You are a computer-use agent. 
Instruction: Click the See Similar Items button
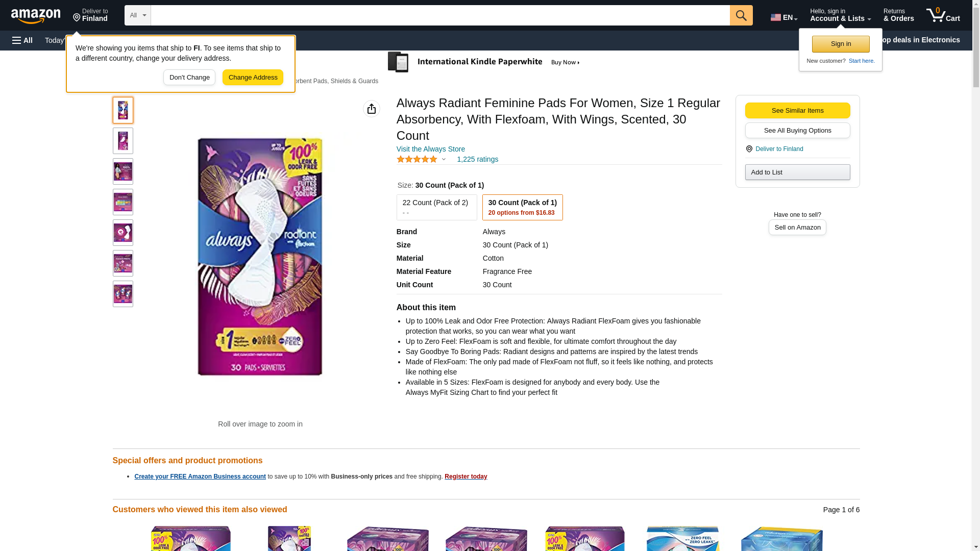click(x=797, y=111)
